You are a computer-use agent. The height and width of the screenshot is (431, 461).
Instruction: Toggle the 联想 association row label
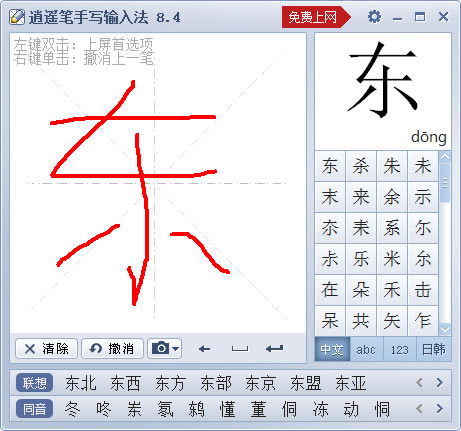[x=34, y=383]
